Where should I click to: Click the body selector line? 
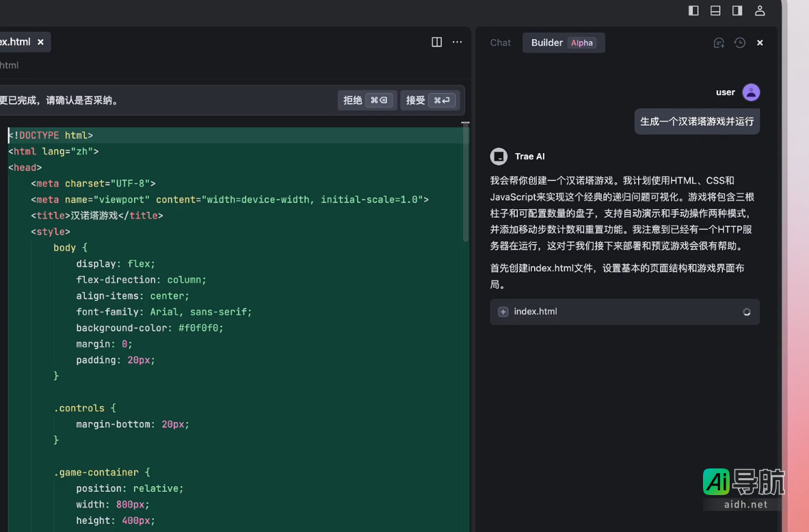click(x=70, y=248)
